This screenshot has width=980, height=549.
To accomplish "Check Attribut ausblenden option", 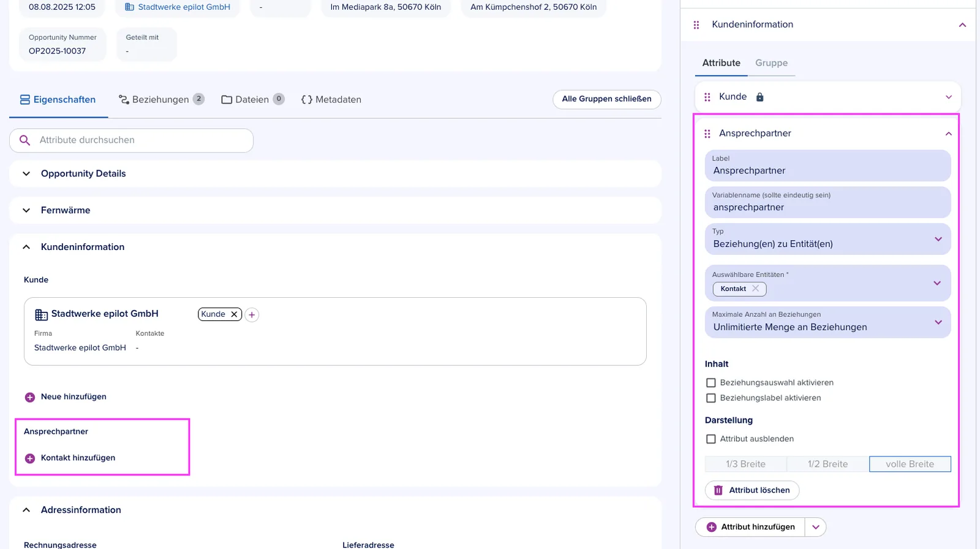I will (711, 439).
